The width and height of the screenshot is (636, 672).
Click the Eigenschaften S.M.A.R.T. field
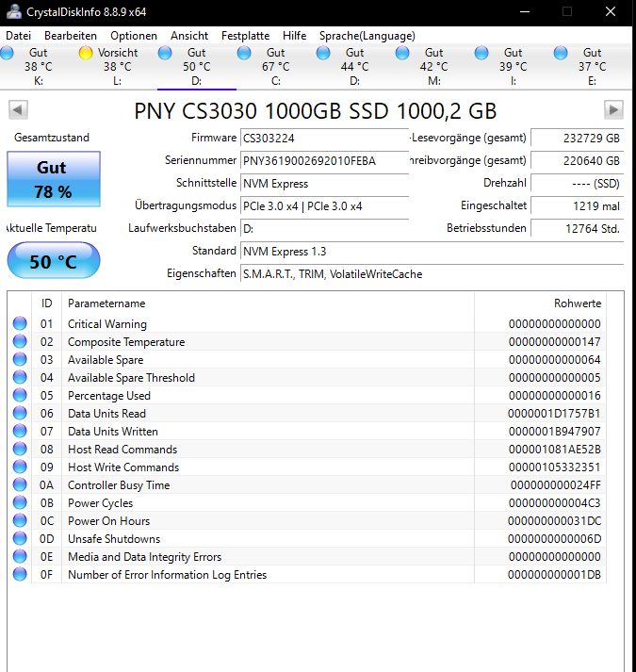(432, 274)
